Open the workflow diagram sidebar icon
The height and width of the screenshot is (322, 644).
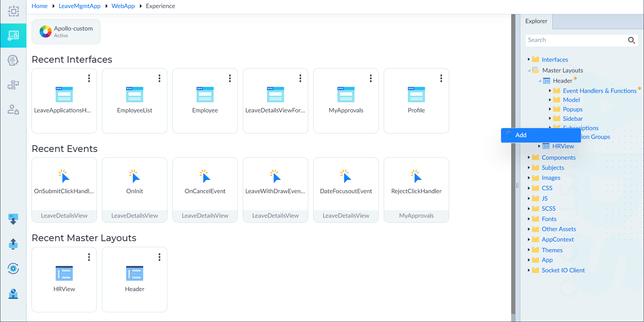click(13, 85)
